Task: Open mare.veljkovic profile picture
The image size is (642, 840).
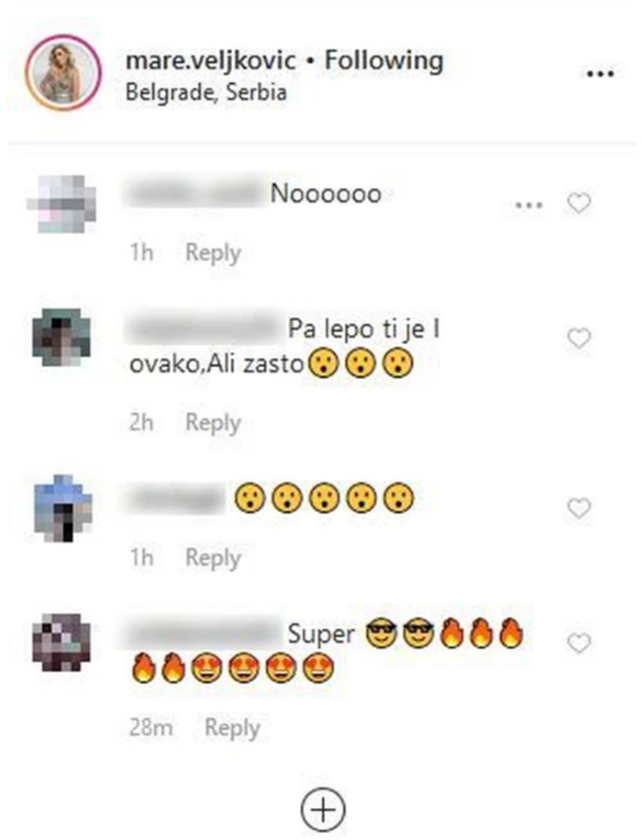Action: coord(63,73)
